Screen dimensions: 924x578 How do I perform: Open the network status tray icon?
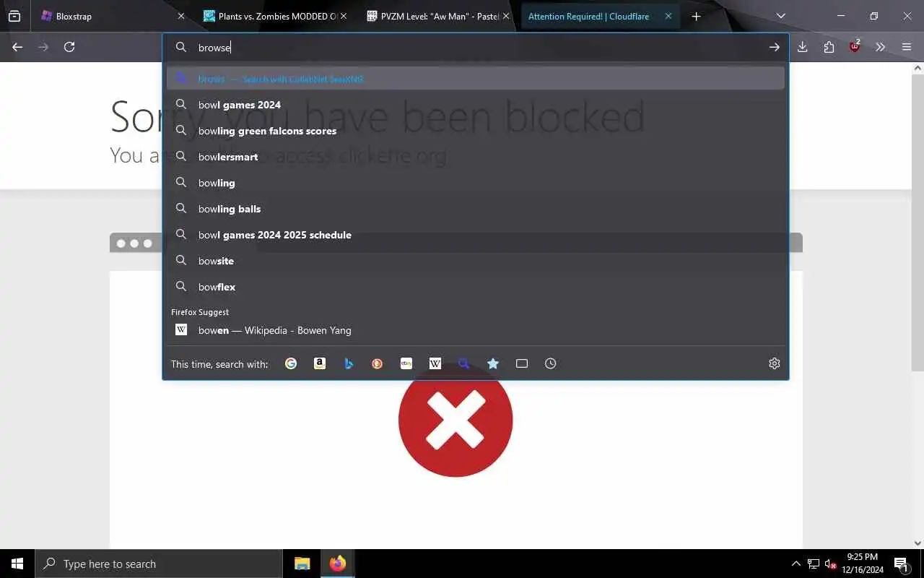click(x=814, y=564)
